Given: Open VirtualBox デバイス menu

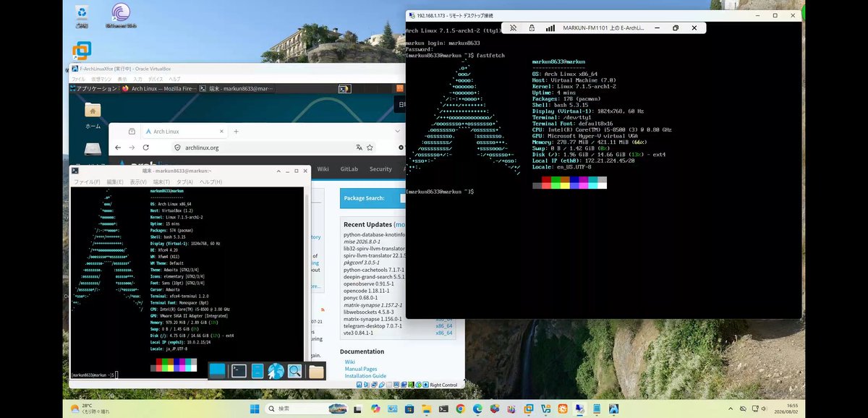Looking at the screenshot, I should click(156, 79).
